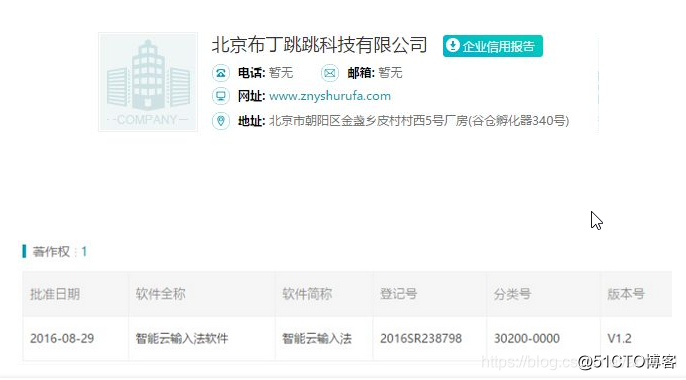Click the 著作权 section heading
Image resolution: width=686 pixels, height=380 pixels.
[51, 251]
